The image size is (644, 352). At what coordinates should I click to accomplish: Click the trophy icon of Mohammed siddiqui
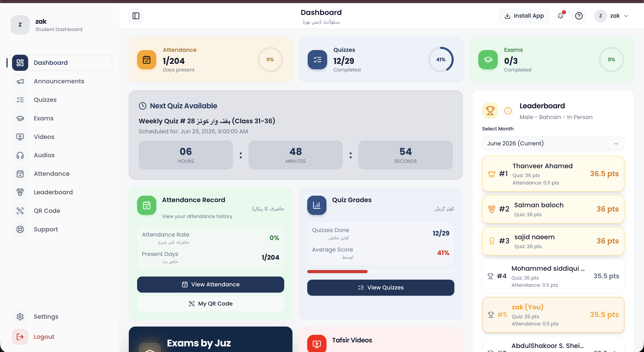point(490,276)
